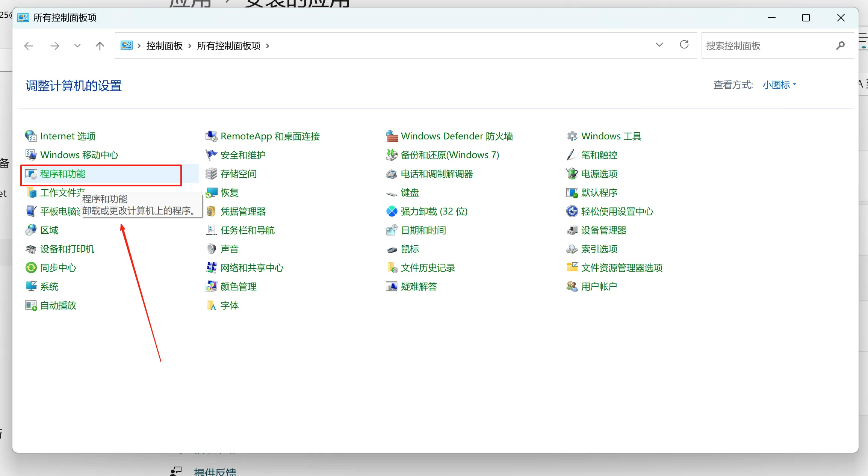Click the Device Manager icon
This screenshot has height=476, width=868.
coord(572,230)
